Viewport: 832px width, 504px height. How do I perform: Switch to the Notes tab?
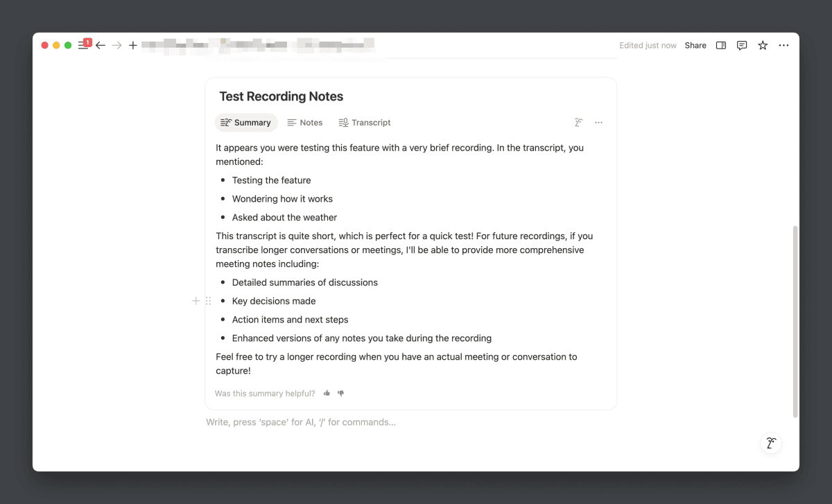pyautogui.click(x=305, y=123)
